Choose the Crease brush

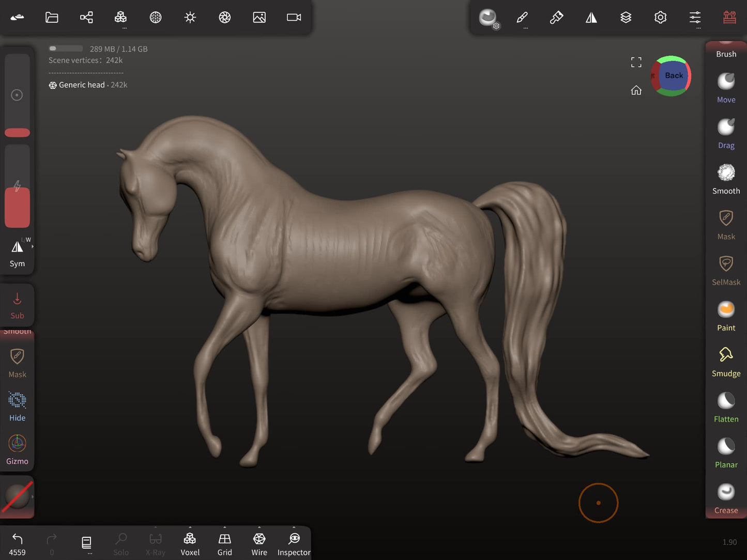[x=726, y=498]
